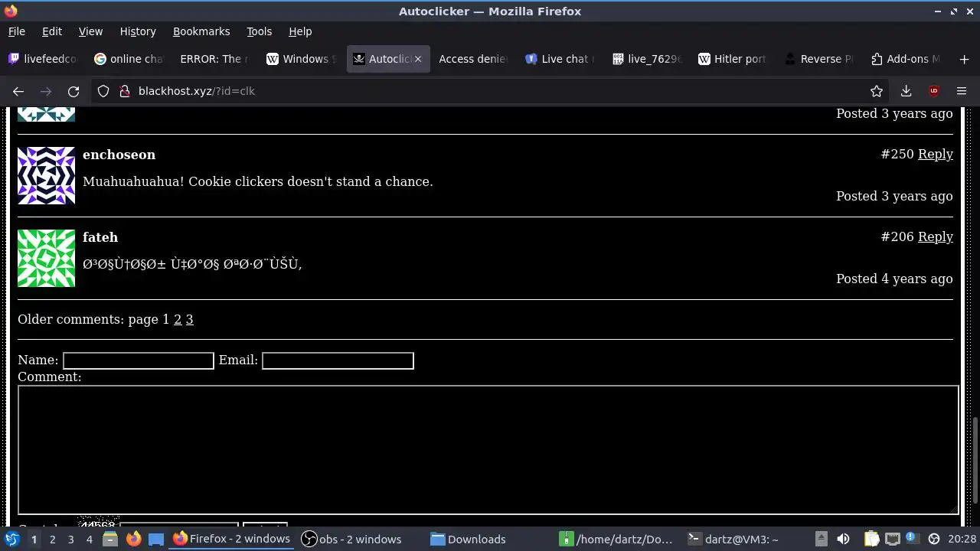
Task: Launch Firefox from the taskbar launcher
Action: point(133,539)
